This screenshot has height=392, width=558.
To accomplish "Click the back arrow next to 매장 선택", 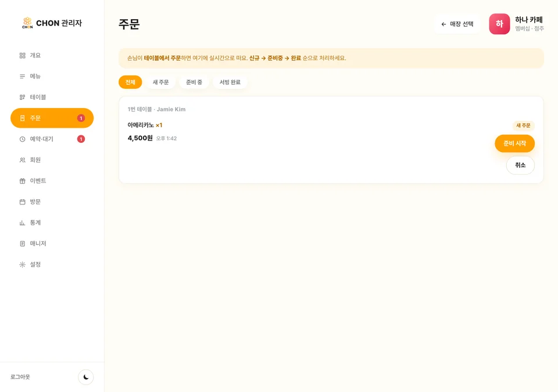I will 443,24.
